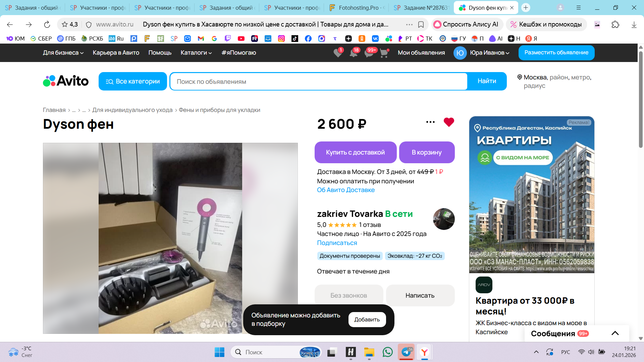The height and width of the screenshot is (362, 644).
Task: Open the three-dot listing options menu
Action: (430, 122)
